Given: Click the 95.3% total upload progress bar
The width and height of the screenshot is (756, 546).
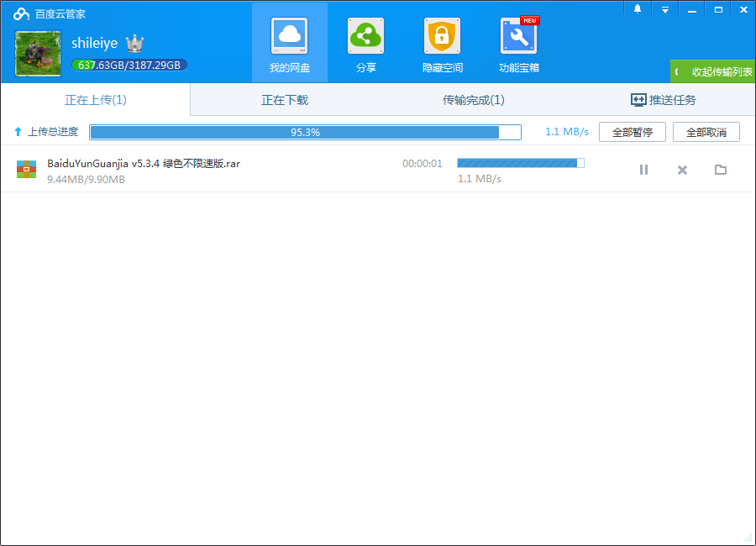Looking at the screenshot, I should pos(305,132).
